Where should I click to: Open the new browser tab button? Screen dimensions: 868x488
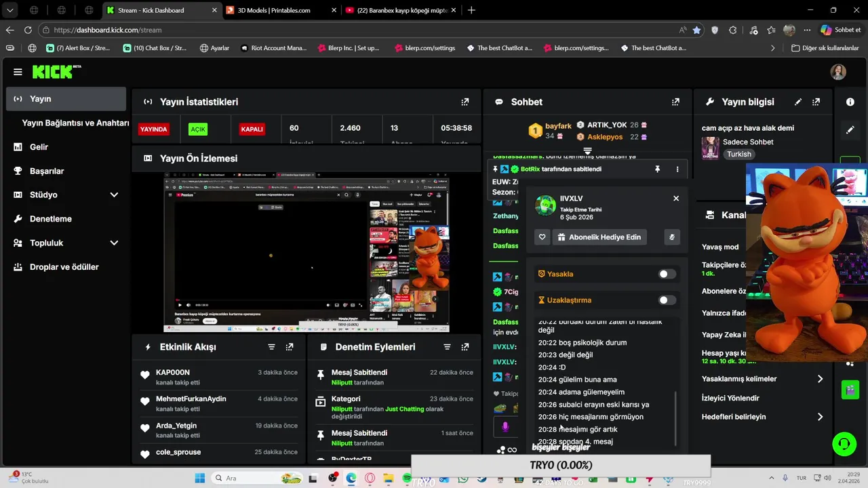(x=471, y=10)
